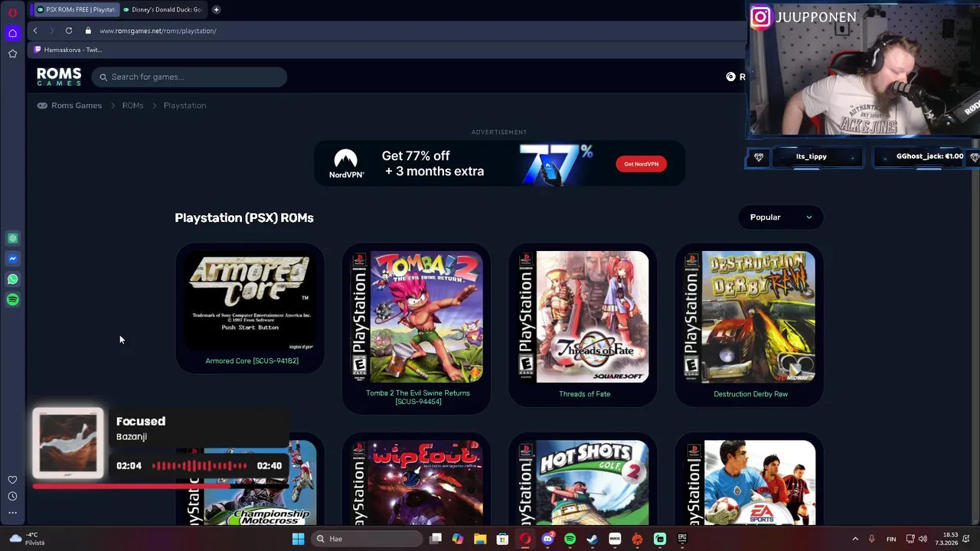This screenshot has height=551, width=980.
Task: Switch to Disney's Donald Duck tab
Action: pos(162,9)
